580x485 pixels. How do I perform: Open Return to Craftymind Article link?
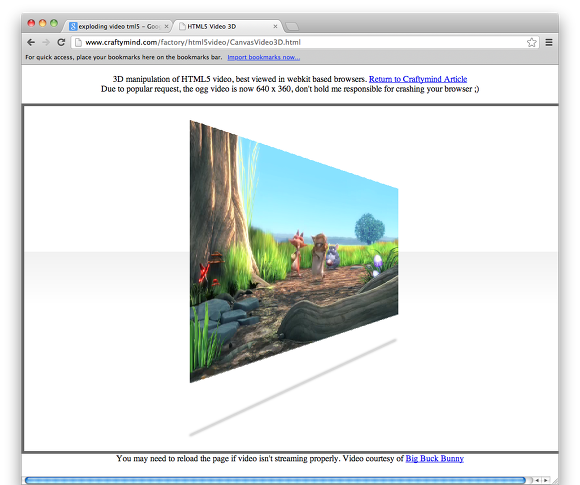[x=418, y=79]
